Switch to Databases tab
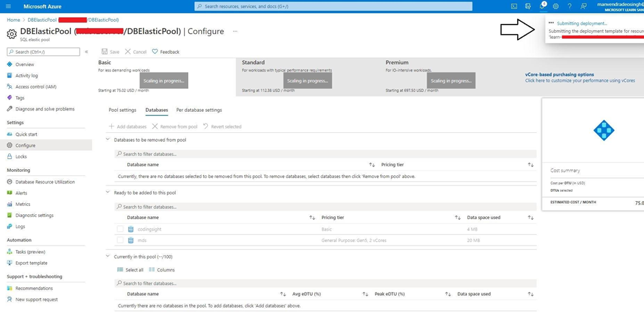This screenshot has width=644, height=324. coord(157,111)
